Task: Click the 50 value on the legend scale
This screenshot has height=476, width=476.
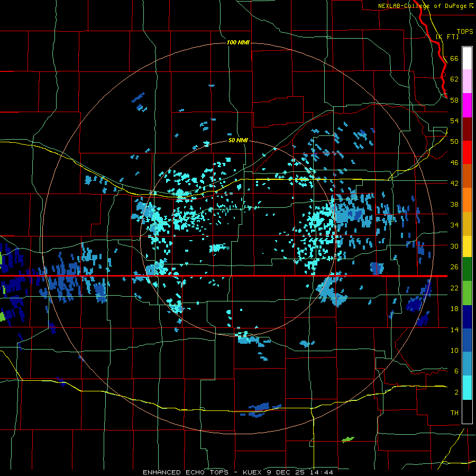Action: [454, 142]
